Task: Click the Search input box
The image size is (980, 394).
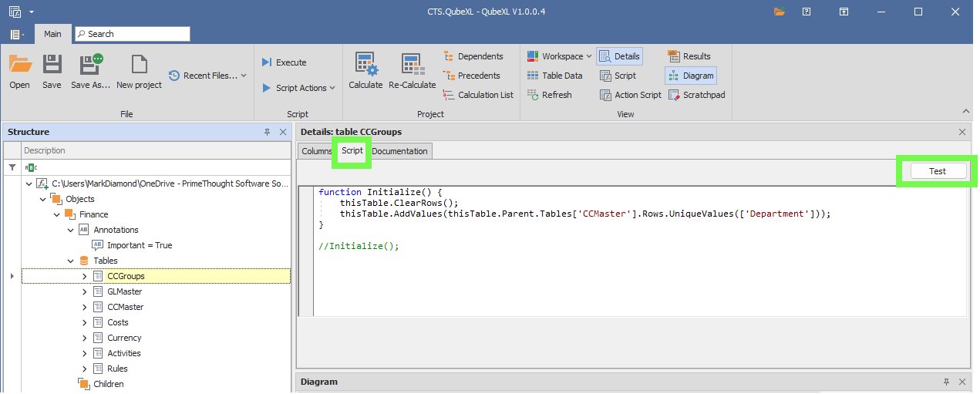Action: tap(133, 34)
